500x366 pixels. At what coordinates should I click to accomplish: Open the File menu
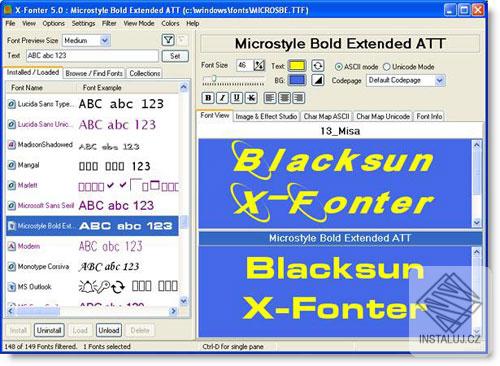tap(10, 23)
